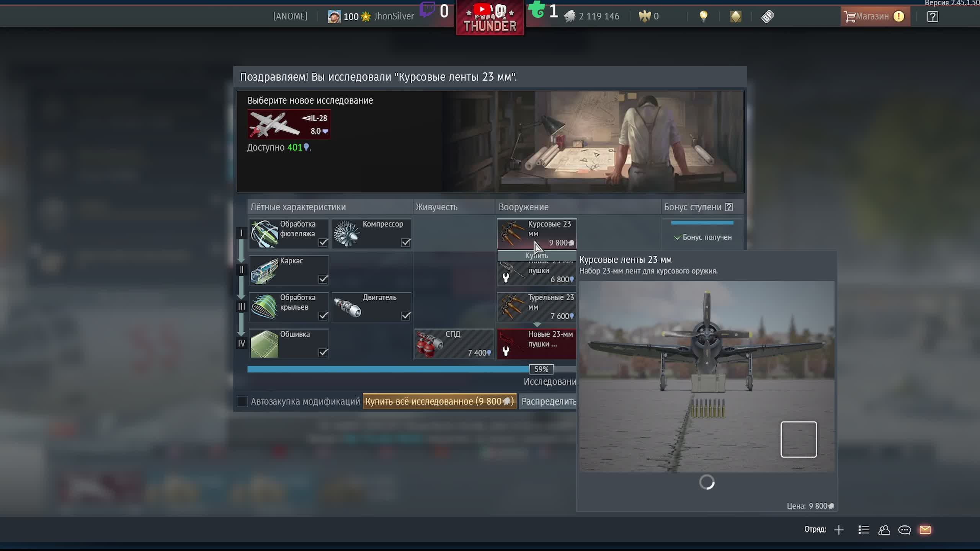Open the help question mark icon top right
This screenshot has width=980, height=551.
pos(933,16)
